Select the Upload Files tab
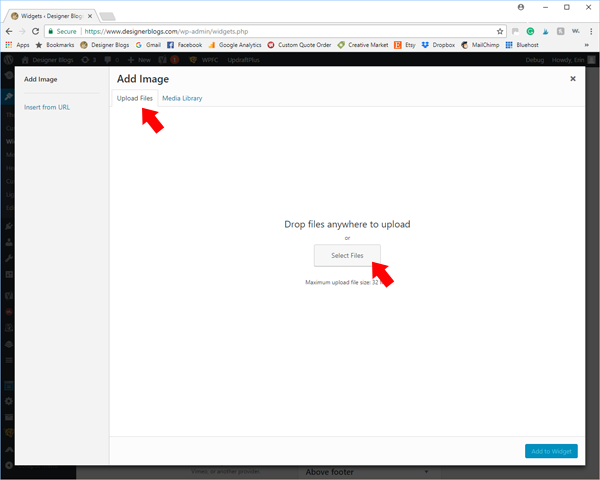This screenshot has height=480, width=600. (134, 99)
